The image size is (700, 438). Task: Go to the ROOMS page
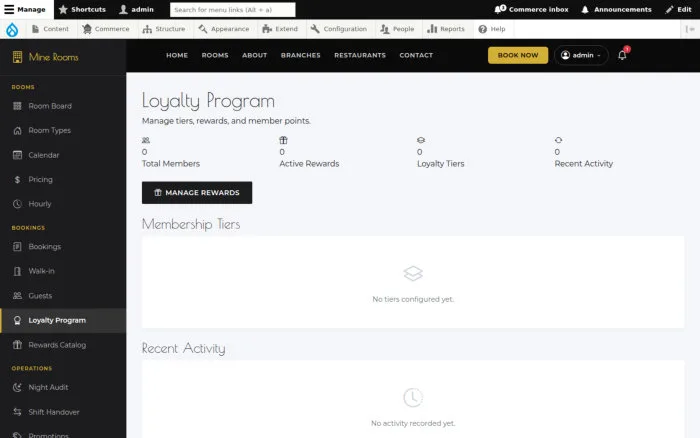pyautogui.click(x=215, y=55)
